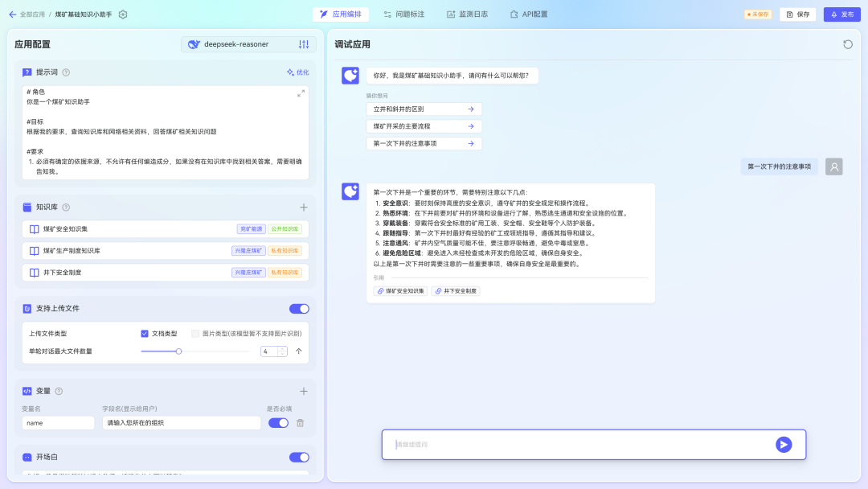Click the max file count stepper arrows
Screen dimensions: 868x489
tap(282, 351)
